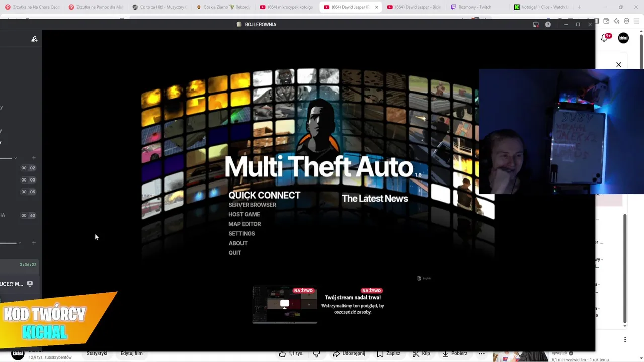The height and width of the screenshot is (362, 644).
Task: Select Host Game menu entry
Action: [244, 214]
